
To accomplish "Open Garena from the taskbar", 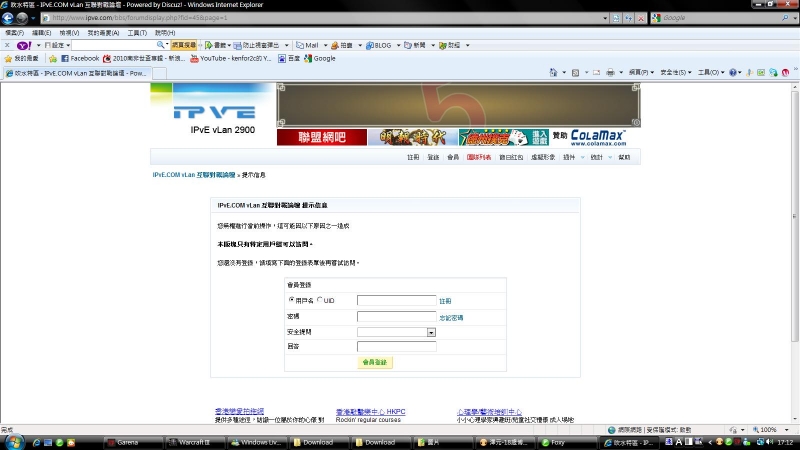I will pyautogui.click(x=134, y=442).
